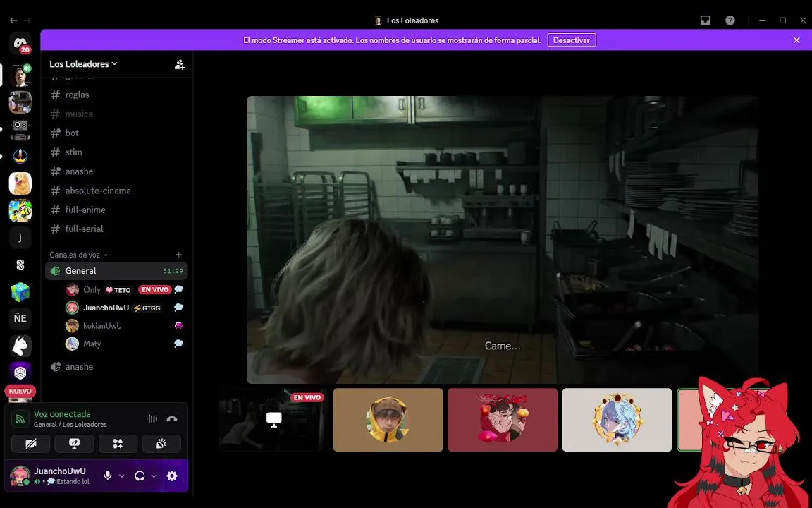812x508 pixels.
Task: Select kokianUwU in the voice channel list
Action: tap(124, 326)
